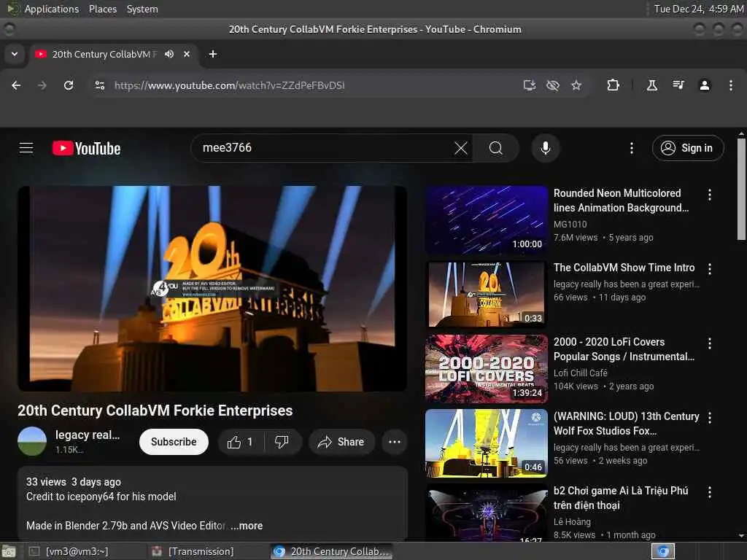Viewport: 747px width, 560px height.
Task: Click the video player
Action: tap(212, 288)
